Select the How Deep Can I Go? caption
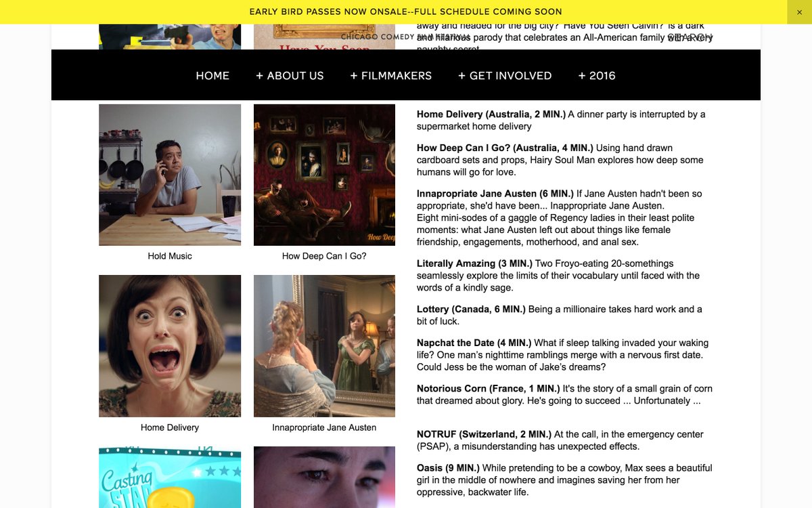This screenshot has height=508, width=812. (324, 256)
